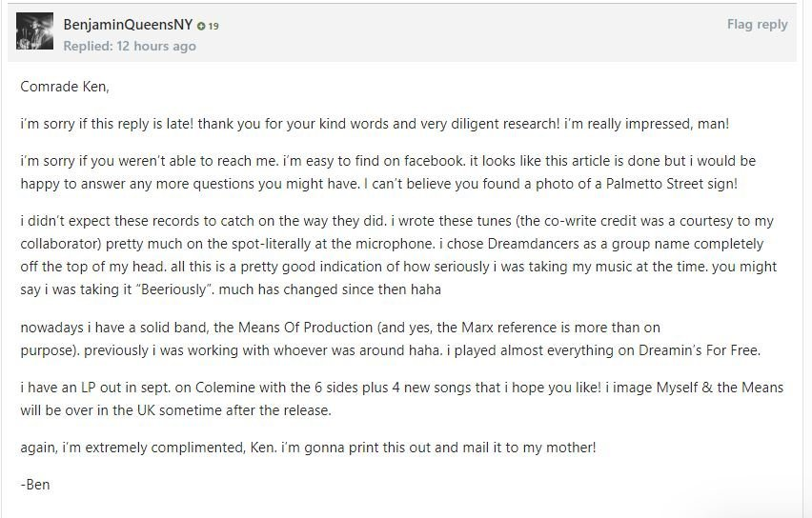Click the green reputation badge icon

pos(201,26)
